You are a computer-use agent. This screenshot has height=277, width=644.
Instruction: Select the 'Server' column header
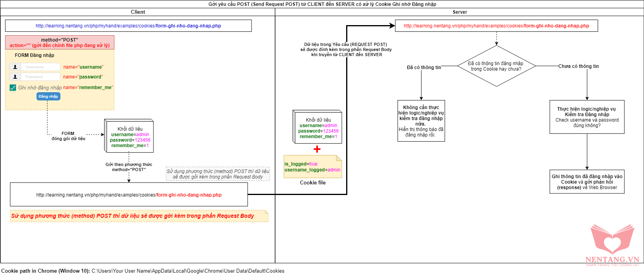[460, 12]
